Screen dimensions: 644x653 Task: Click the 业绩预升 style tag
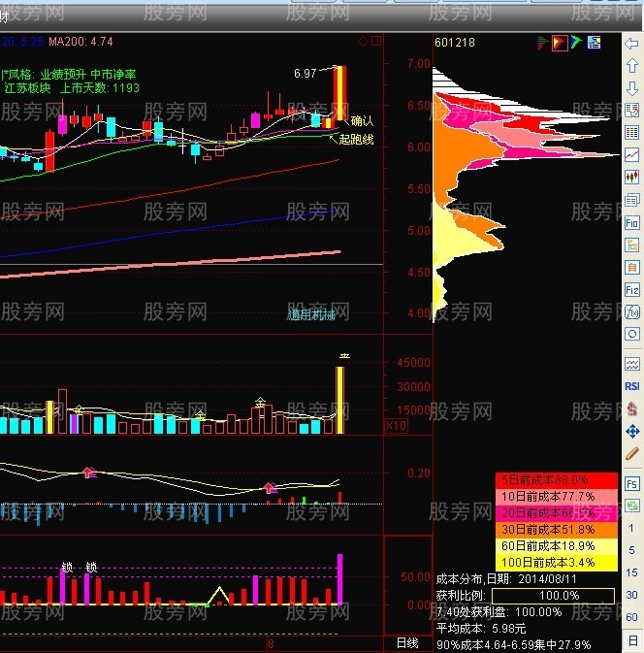pyautogui.click(x=63, y=75)
